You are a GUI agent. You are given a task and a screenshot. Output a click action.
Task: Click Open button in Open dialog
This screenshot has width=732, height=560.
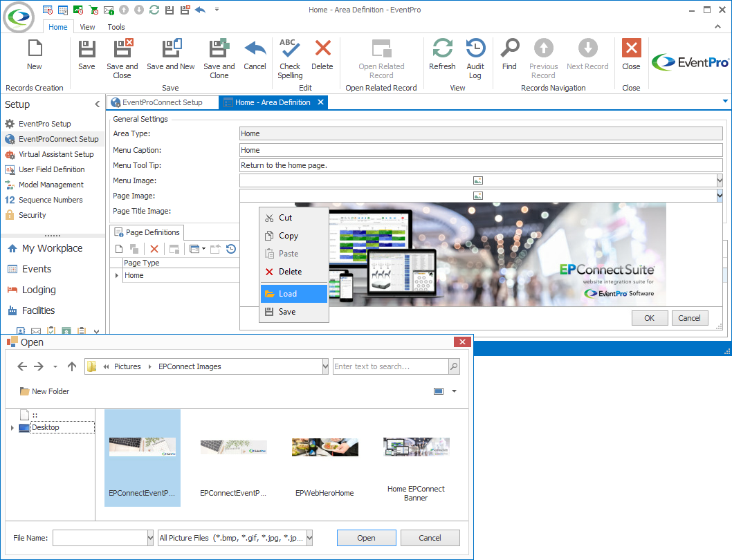pyautogui.click(x=367, y=538)
